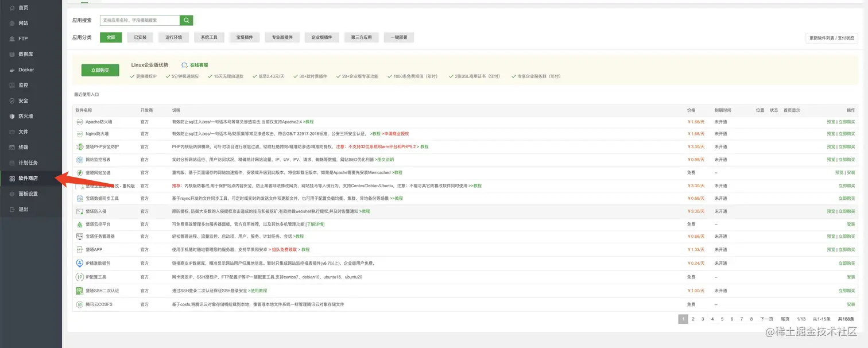
Task: Switch to 已安装 category
Action: (140, 37)
